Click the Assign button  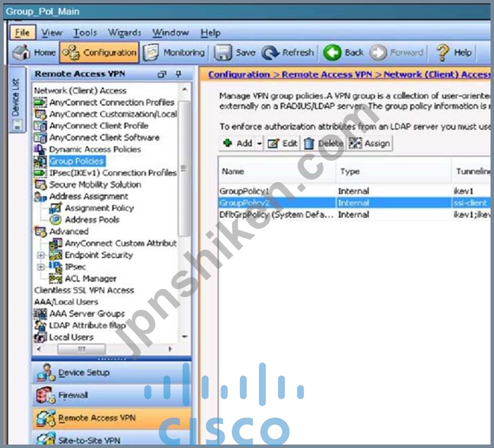(370, 144)
